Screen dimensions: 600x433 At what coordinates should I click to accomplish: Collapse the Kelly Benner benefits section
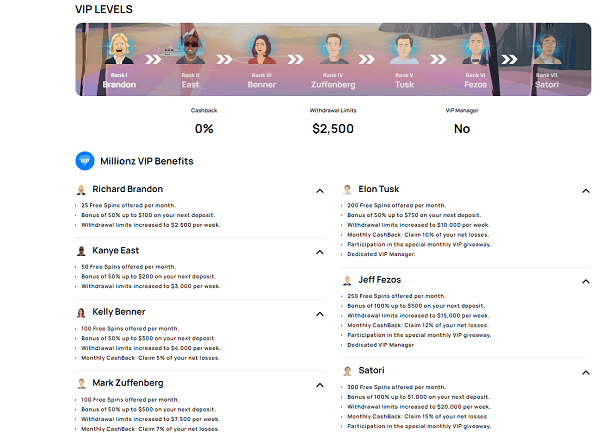319,313
